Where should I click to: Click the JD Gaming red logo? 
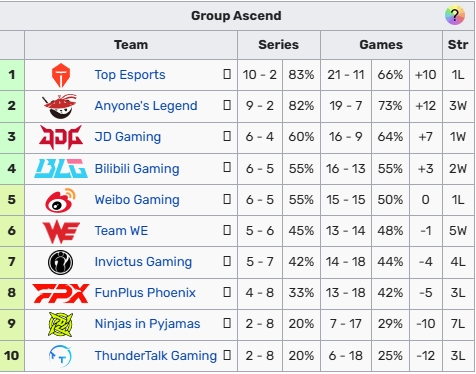click(61, 137)
